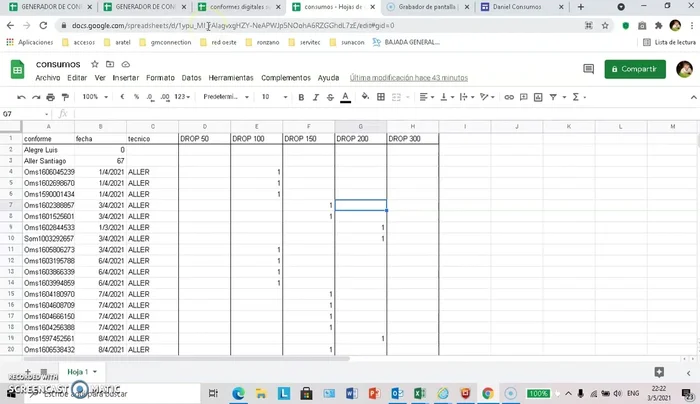Toggle italic formatting
Viewport: 700px width, 404px height.
pos(314,97)
